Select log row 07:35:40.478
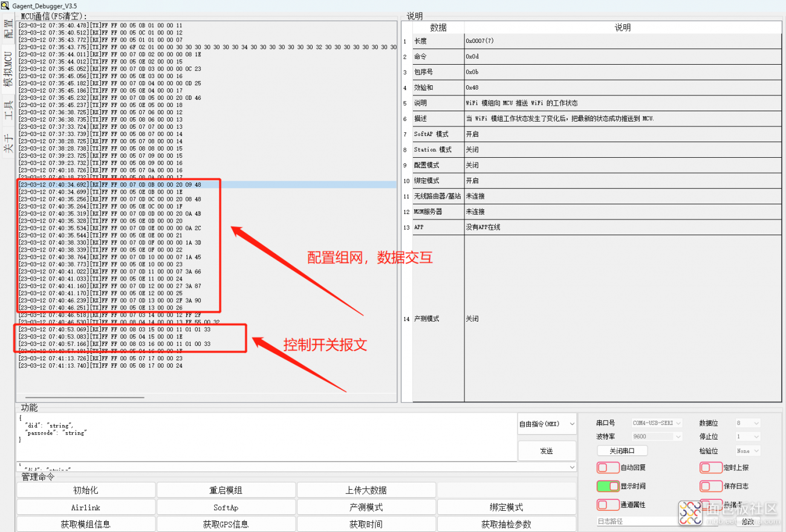Image resolution: width=786 pixels, height=532 pixels. coord(206,25)
